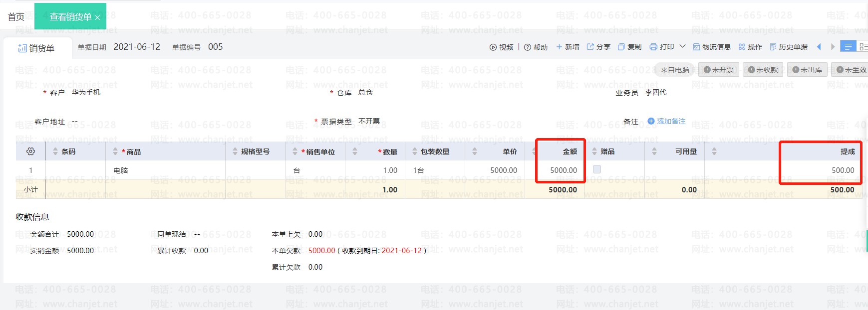Click the warehouse value 总仓
This screenshot has height=310, width=868.
coord(365,92)
